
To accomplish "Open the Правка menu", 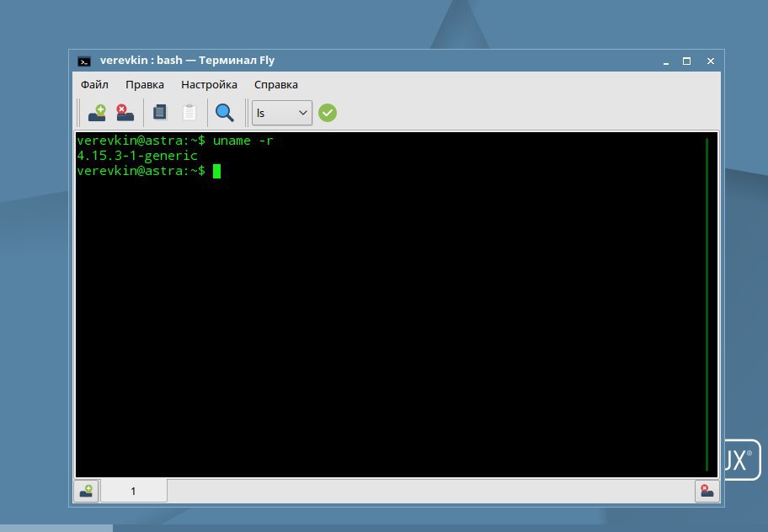I will click(145, 85).
